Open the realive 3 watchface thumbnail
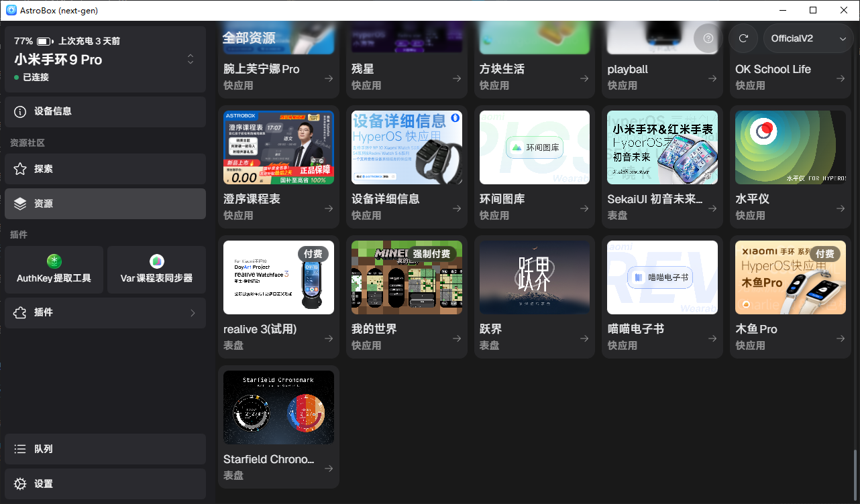 (x=278, y=277)
